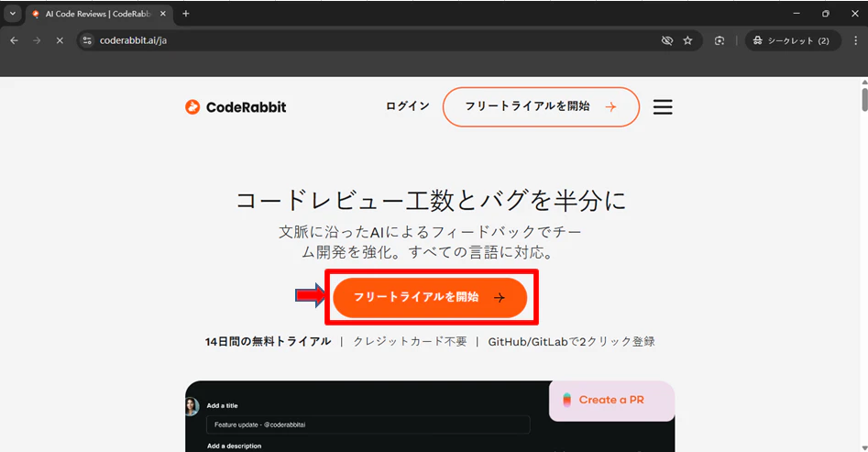Open site information icon in address bar
Screen dimensions: 868x452
[87, 40]
